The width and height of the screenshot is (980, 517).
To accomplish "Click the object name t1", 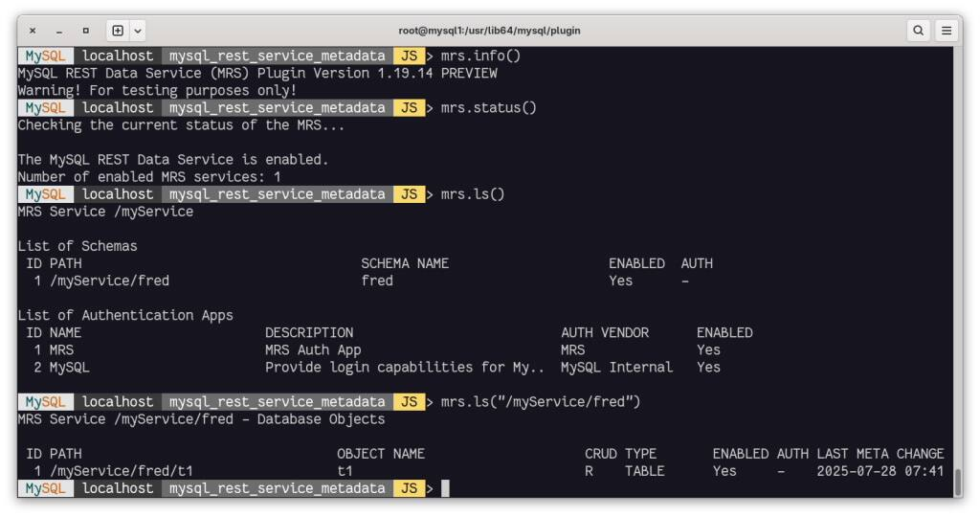I will [345, 471].
